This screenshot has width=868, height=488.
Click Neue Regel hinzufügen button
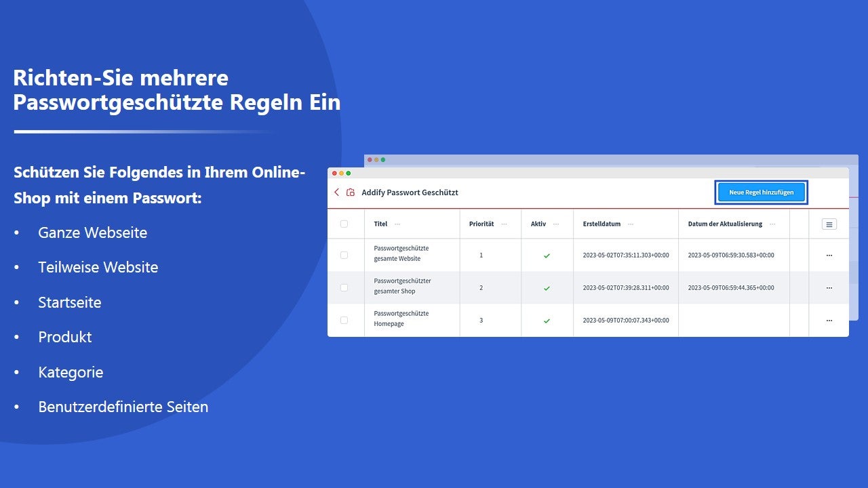coord(762,192)
